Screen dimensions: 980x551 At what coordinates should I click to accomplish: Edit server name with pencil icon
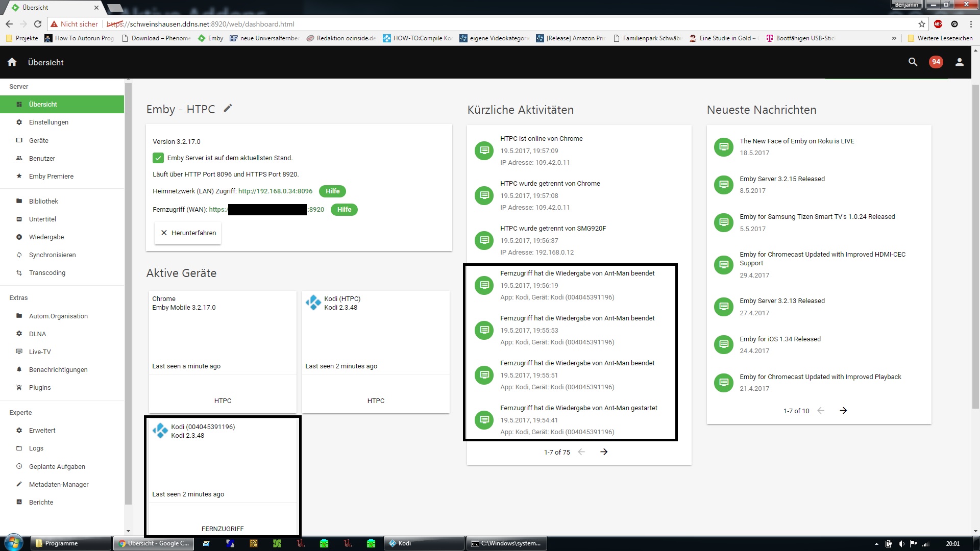[228, 108]
